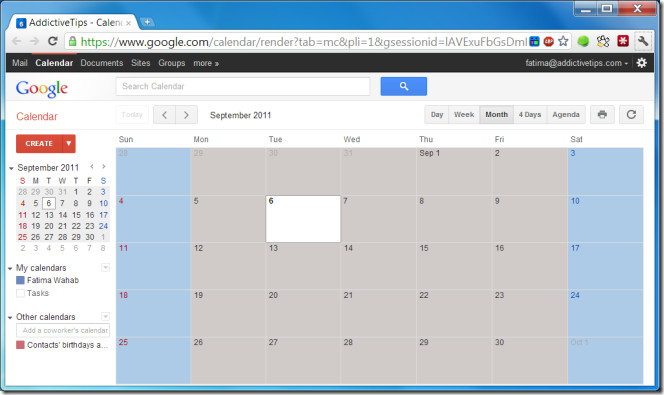Switch to 4 Days view

530,115
